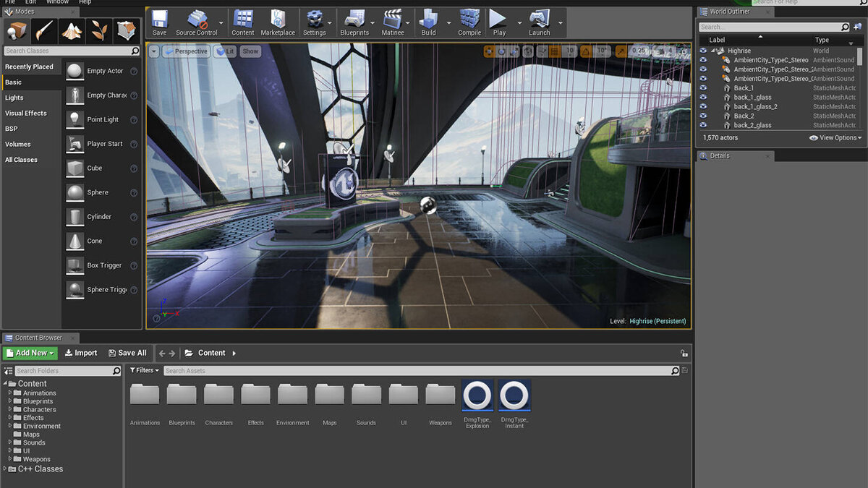Click the Build toolbar icon
This screenshot has height=488, width=868.
[x=429, y=23]
